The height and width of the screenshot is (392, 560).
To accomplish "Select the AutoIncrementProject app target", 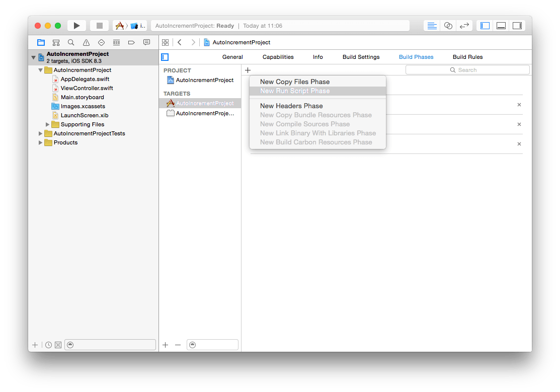I will pyautogui.click(x=200, y=103).
